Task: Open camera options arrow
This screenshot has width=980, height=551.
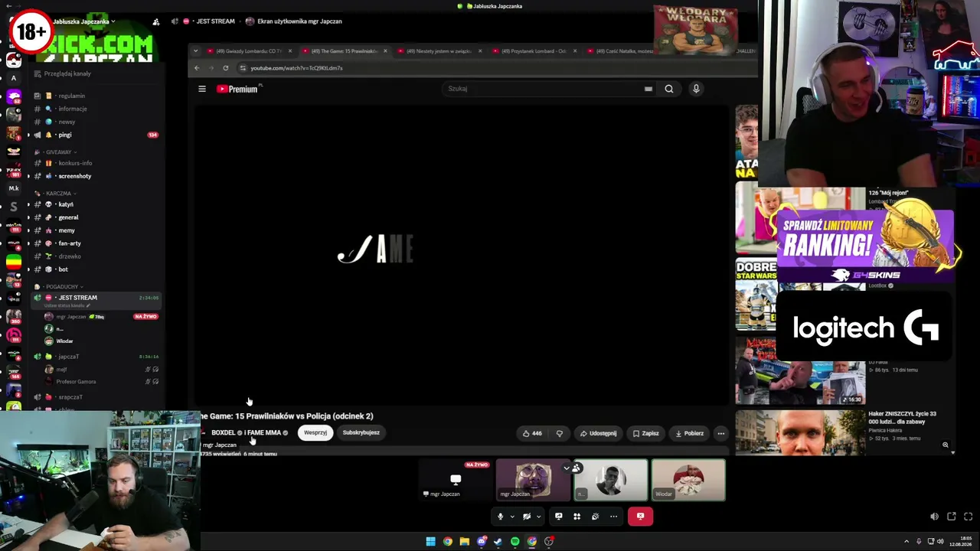Action: click(x=538, y=517)
